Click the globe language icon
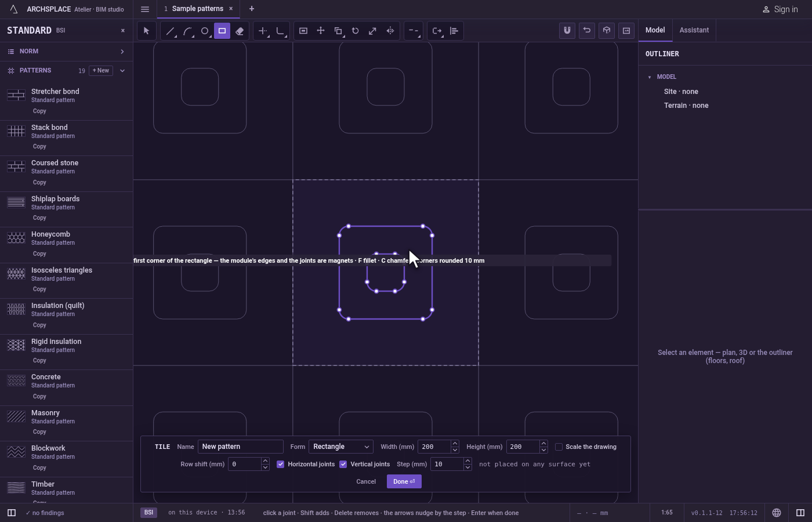The height and width of the screenshot is (522, 812). coord(777,513)
